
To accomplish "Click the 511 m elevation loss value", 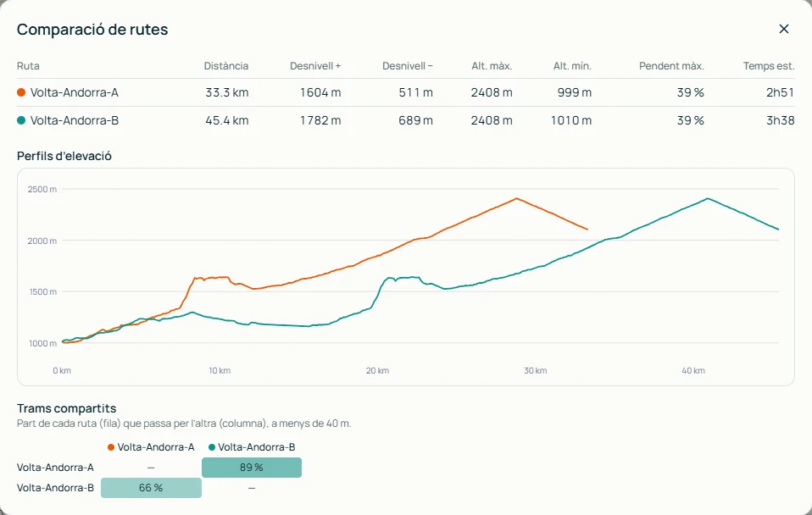I will pos(416,92).
